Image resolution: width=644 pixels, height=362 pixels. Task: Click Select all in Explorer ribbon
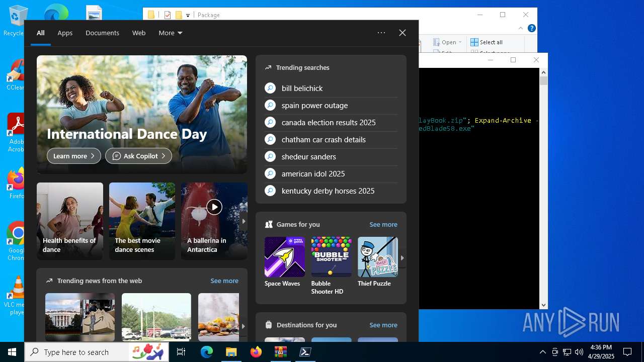coord(487,42)
